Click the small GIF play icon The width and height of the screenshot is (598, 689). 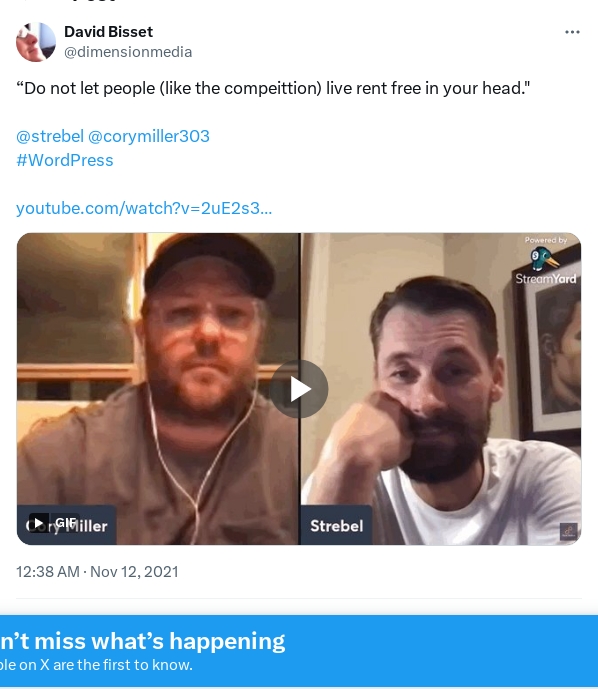[x=38, y=523]
